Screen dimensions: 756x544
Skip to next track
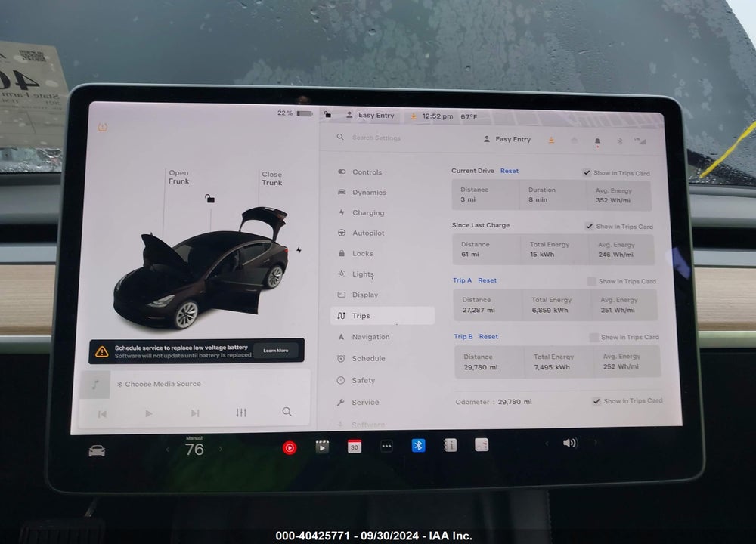tap(195, 413)
